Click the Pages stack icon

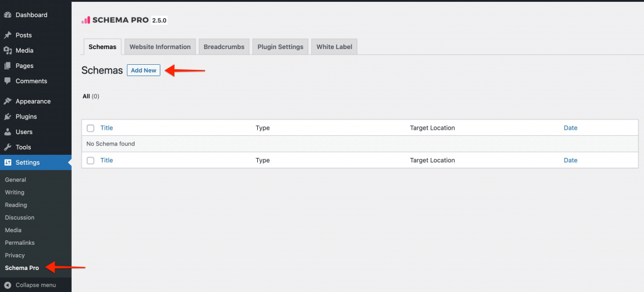8,66
